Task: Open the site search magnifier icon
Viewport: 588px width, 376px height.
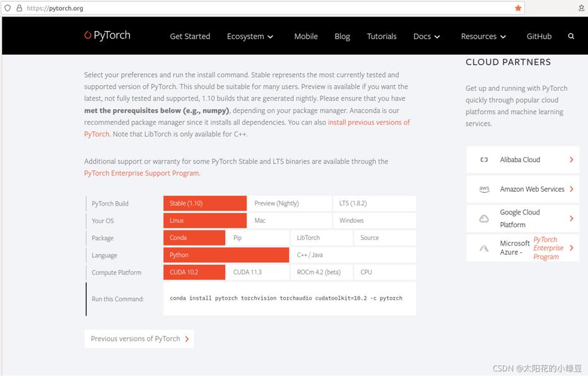Action: [571, 37]
